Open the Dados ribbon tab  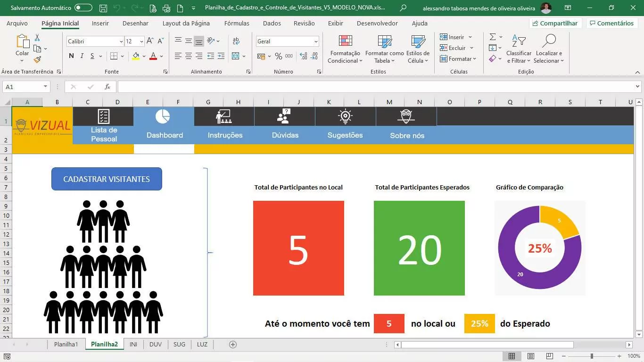click(x=272, y=23)
